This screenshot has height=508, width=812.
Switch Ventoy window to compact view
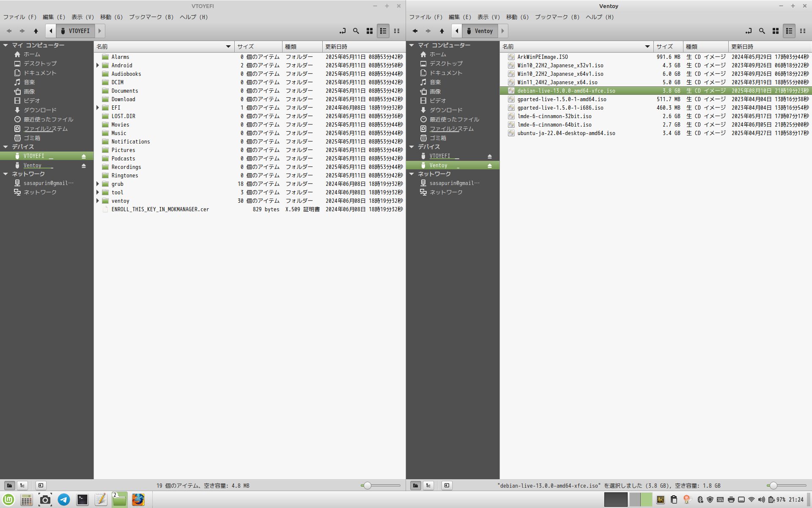click(x=803, y=31)
